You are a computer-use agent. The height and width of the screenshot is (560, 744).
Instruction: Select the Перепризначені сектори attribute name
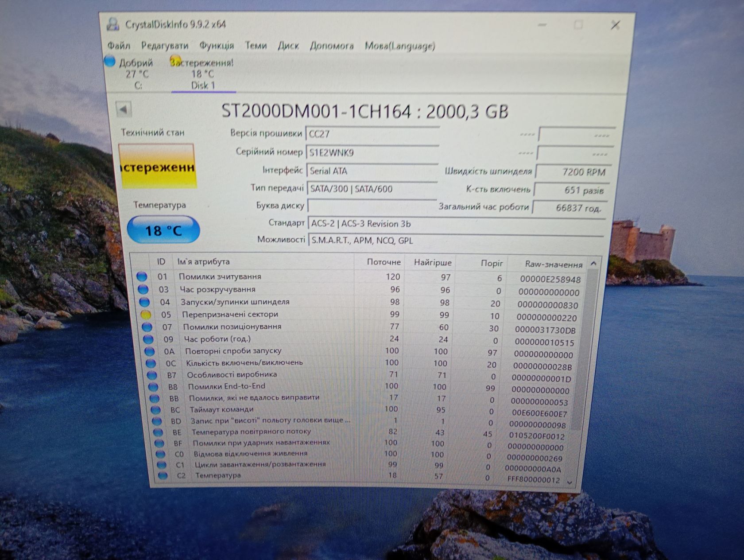pos(230,314)
